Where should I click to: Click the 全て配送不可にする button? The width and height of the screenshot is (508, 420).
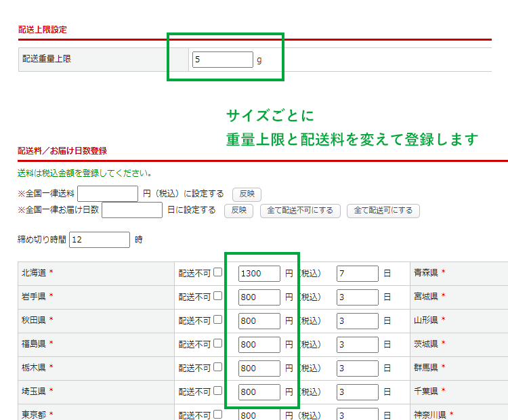pyautogui.click(x=300, y=211)
